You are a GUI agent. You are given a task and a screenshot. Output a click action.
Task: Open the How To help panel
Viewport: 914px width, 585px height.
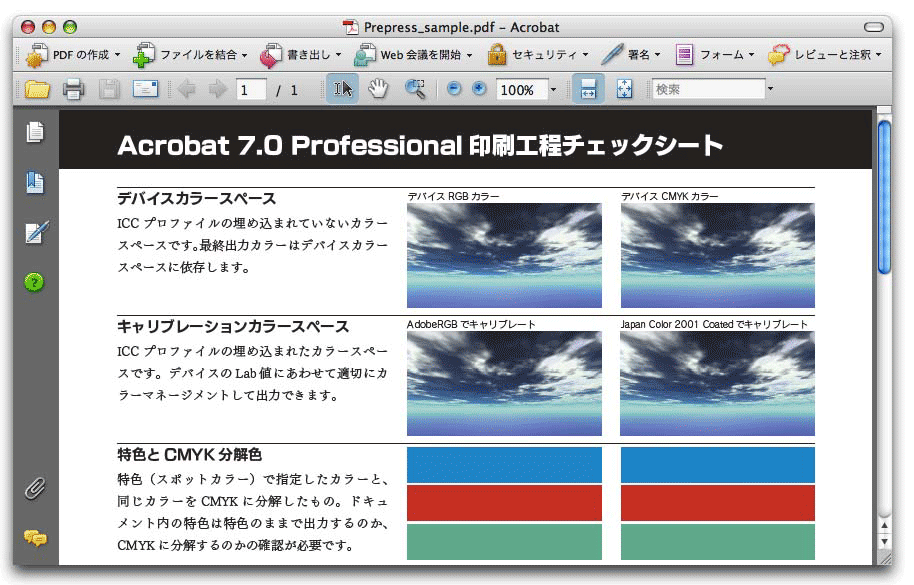(x=34, y=283)
